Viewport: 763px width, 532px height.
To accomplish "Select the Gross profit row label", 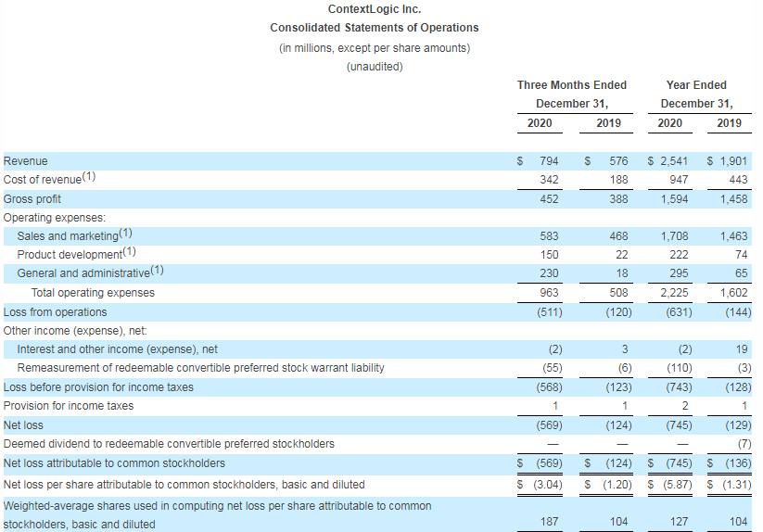I will point(32,199).
